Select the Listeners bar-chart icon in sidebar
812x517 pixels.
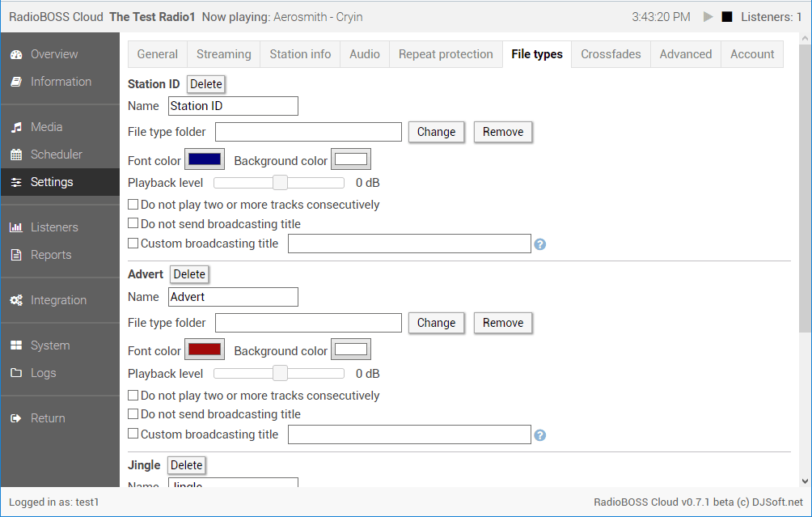click(18, 227)
